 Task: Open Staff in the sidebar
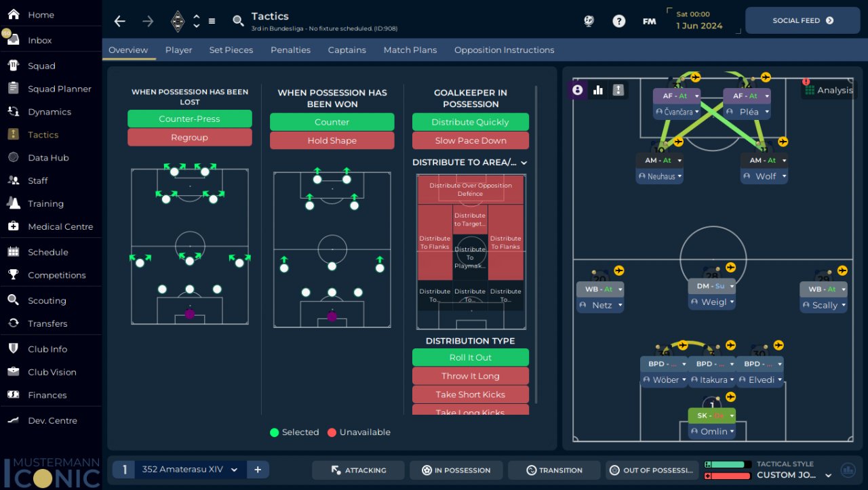pyautogui.click(x=38, y=181)
